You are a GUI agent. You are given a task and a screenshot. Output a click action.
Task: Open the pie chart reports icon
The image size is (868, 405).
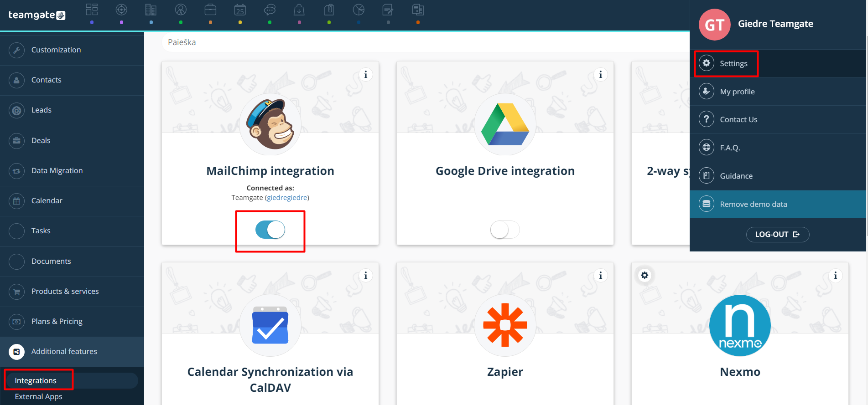[x=359, y=10]
